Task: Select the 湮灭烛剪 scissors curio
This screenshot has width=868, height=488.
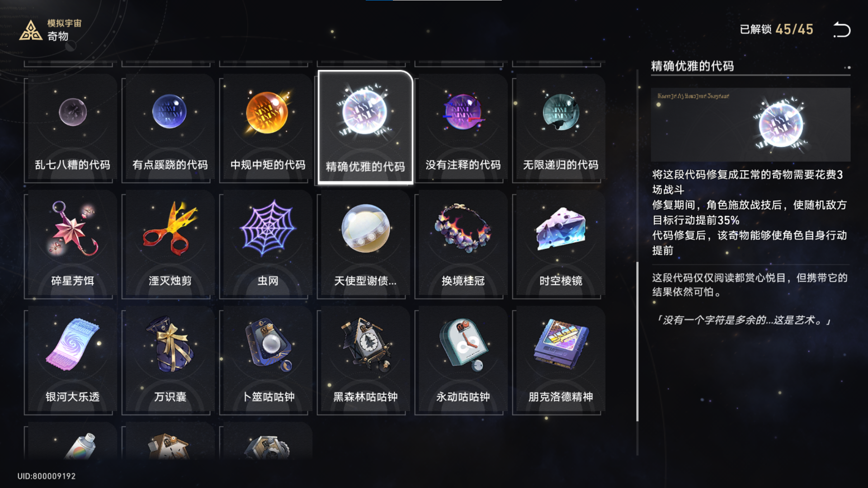Action: [170, 244]
